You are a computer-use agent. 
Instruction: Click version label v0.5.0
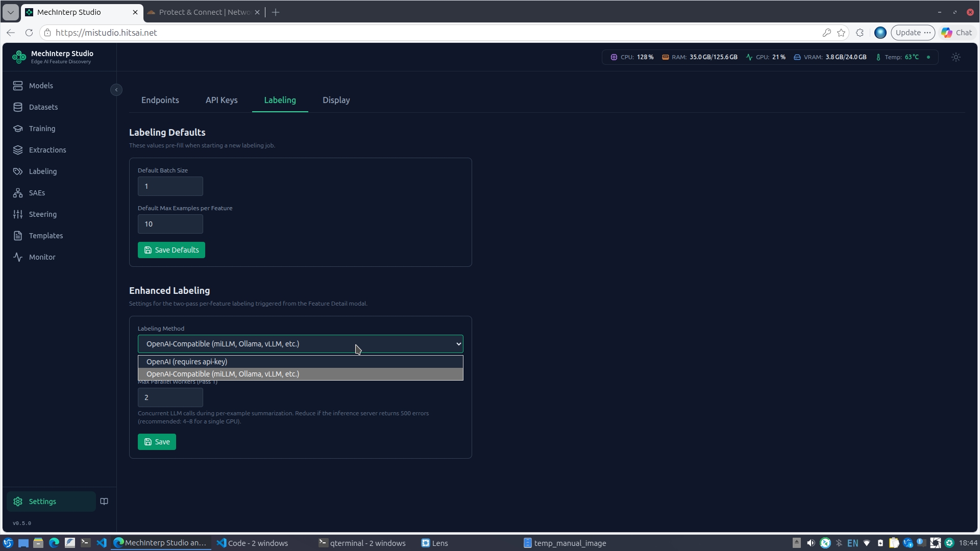[x=22, y=523]
